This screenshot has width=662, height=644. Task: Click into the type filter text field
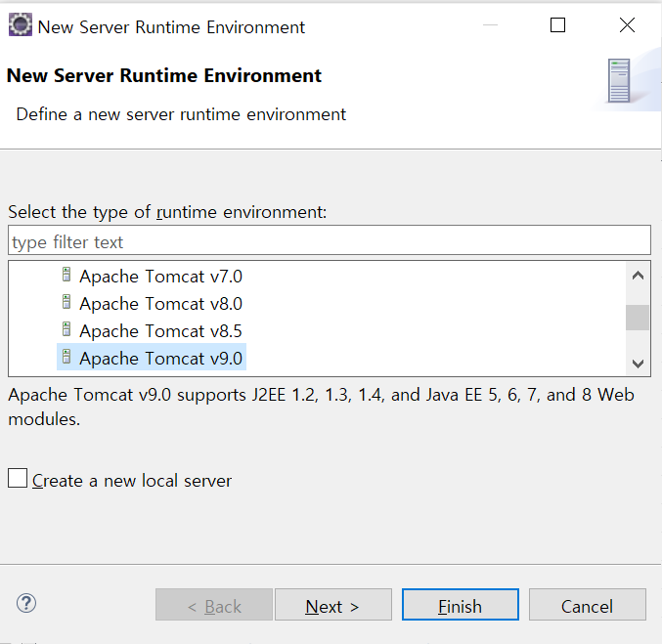click(x=330, y=240)
